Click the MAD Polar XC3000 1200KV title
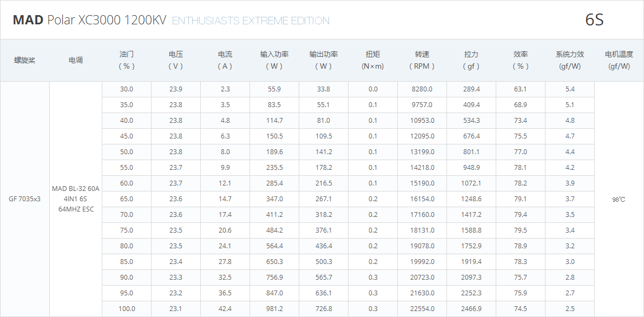Image resolution: width=644 pixels, height=317 pixels. tap(89, 20)
